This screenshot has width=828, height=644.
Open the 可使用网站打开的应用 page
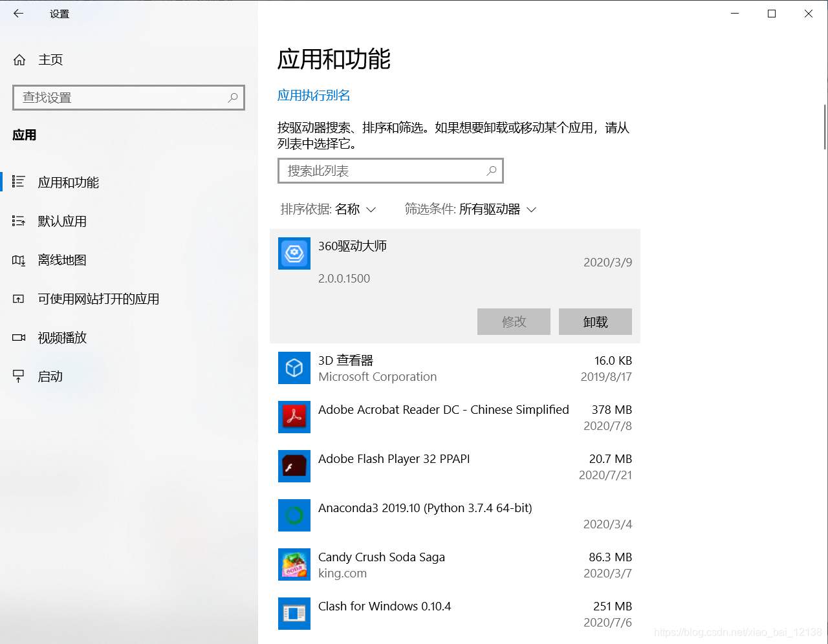coord(98,299)
